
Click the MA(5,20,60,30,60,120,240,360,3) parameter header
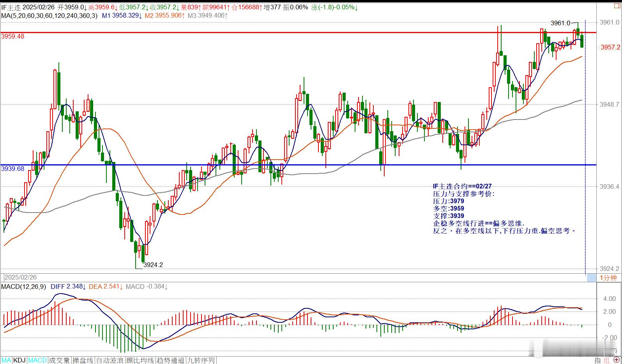pyautogui.click(x=49, y=16)
